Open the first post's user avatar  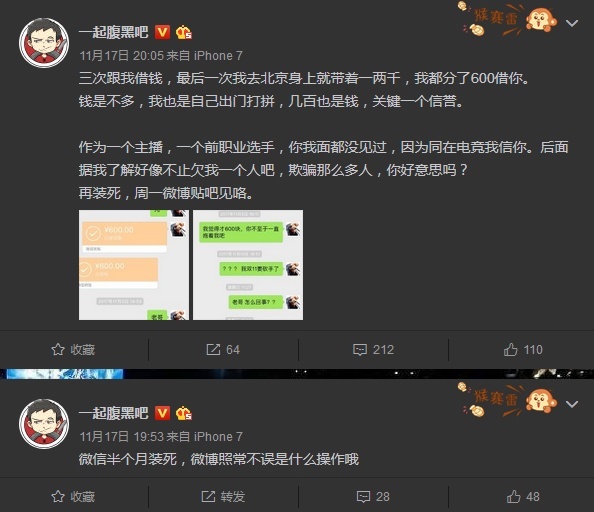[x=44, y=43]
